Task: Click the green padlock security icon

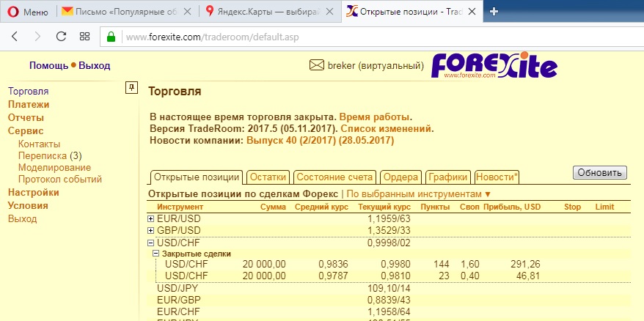Action: (111, 37)
